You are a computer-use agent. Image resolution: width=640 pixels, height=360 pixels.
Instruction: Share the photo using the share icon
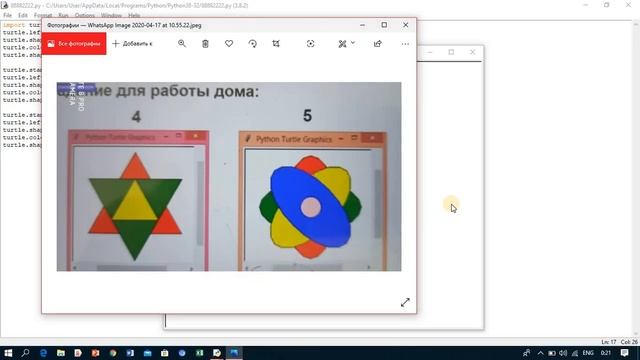coord(378,44)
